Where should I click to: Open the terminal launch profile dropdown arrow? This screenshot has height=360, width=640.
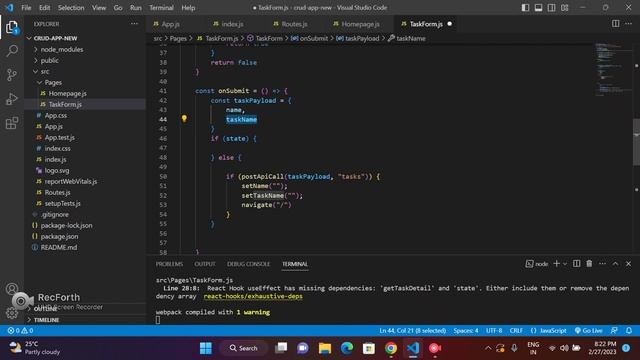point(565,264)
